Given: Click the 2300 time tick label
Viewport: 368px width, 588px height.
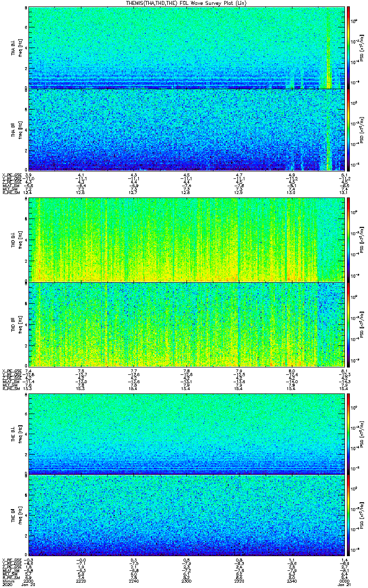Looking at the screenshot, I should [186, 581].
